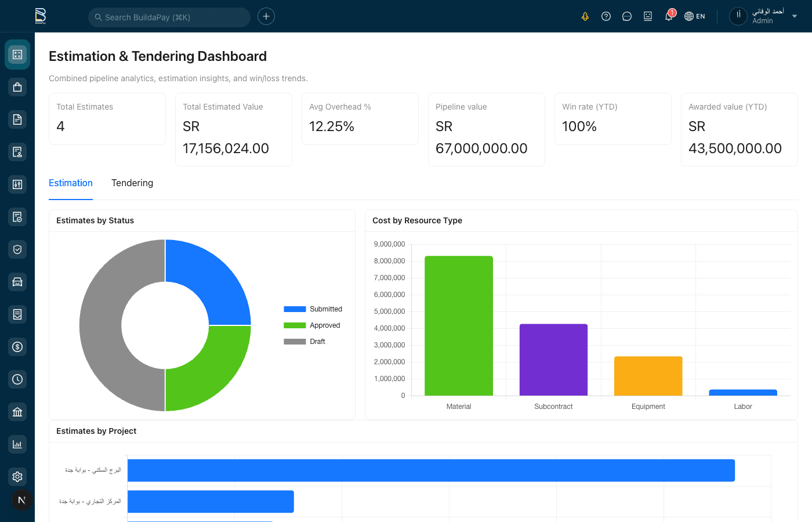This screenshot has width=812, height=522.
Task: Toggle Approved in the status chart legend
Action: coord(312,325)
